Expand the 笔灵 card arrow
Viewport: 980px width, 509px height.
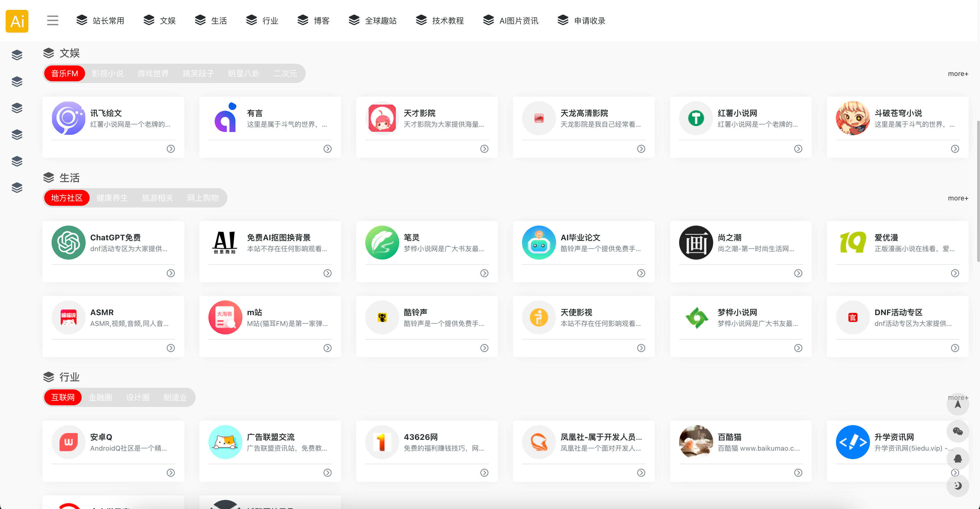point(484,273)
